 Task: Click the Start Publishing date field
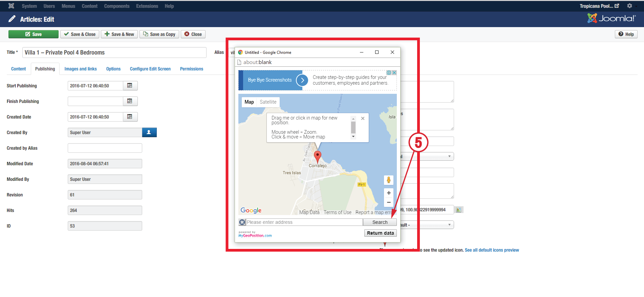(x=95, y=86)
